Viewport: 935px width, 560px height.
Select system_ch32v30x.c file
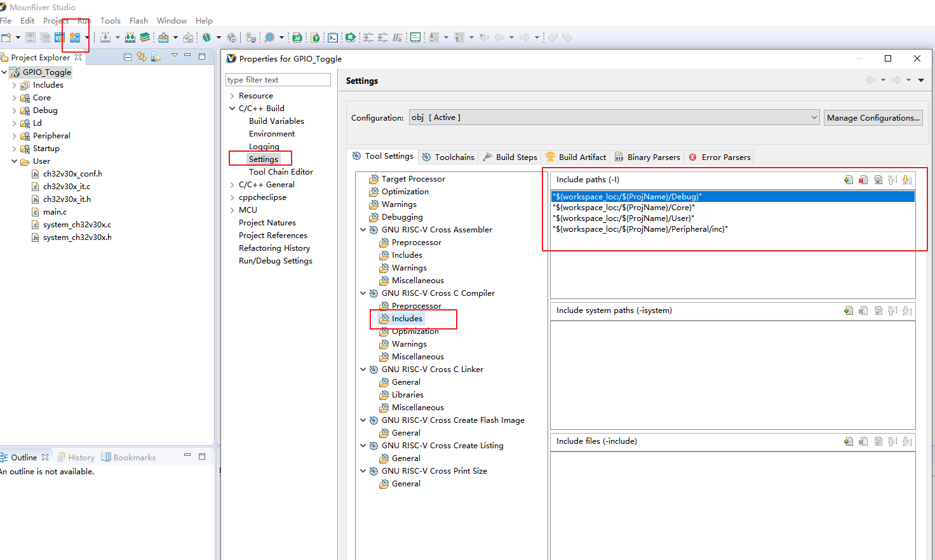coord(77,225)
